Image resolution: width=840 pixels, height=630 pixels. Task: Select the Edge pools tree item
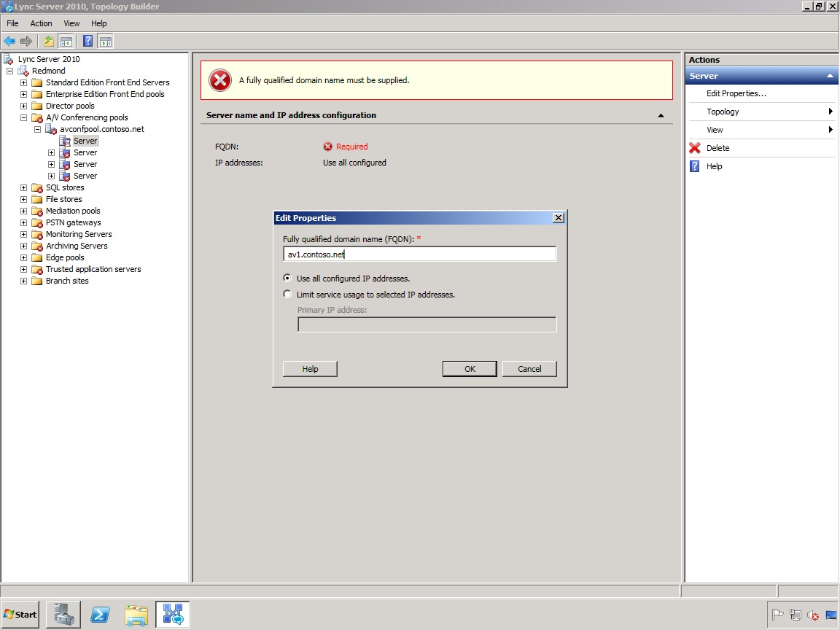[65, 257]
